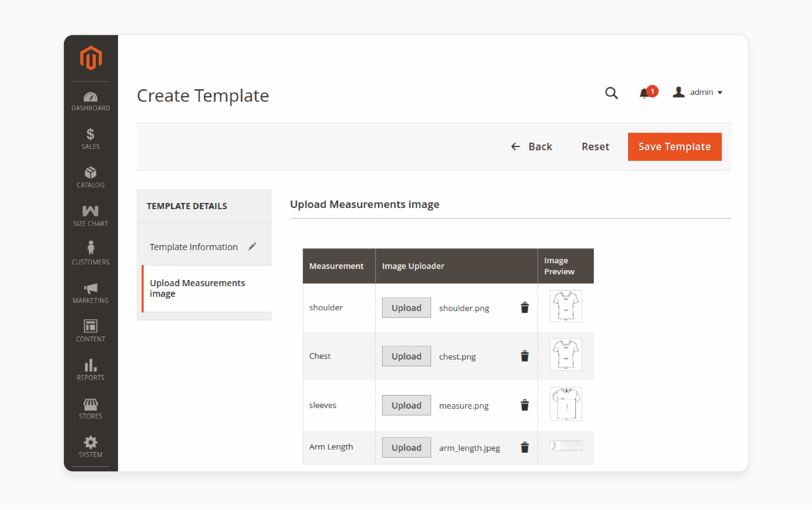Delete shoulder.png with trash icon
Viewport: 812px width, 510px height.
tap(525, 308)
